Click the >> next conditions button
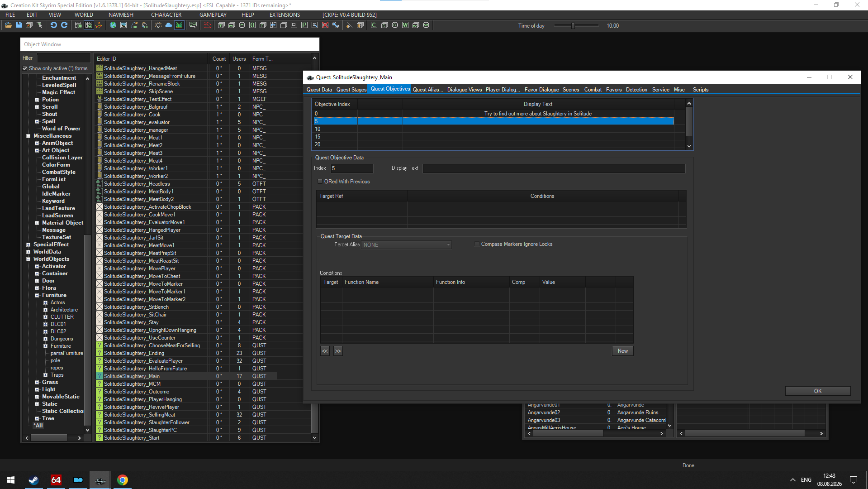Image resolution: width=868 pixels, height=489 pixels. (338, 351)
